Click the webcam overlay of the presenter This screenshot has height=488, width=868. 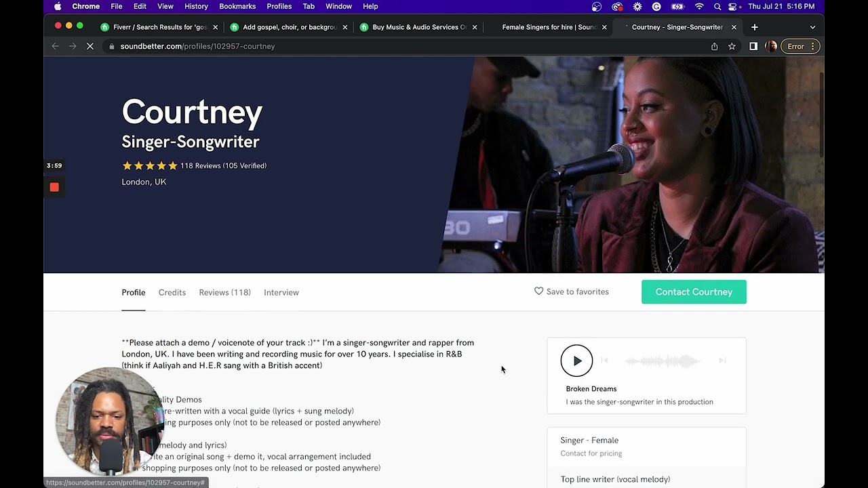pyautogui.click(x=108, y=420)
